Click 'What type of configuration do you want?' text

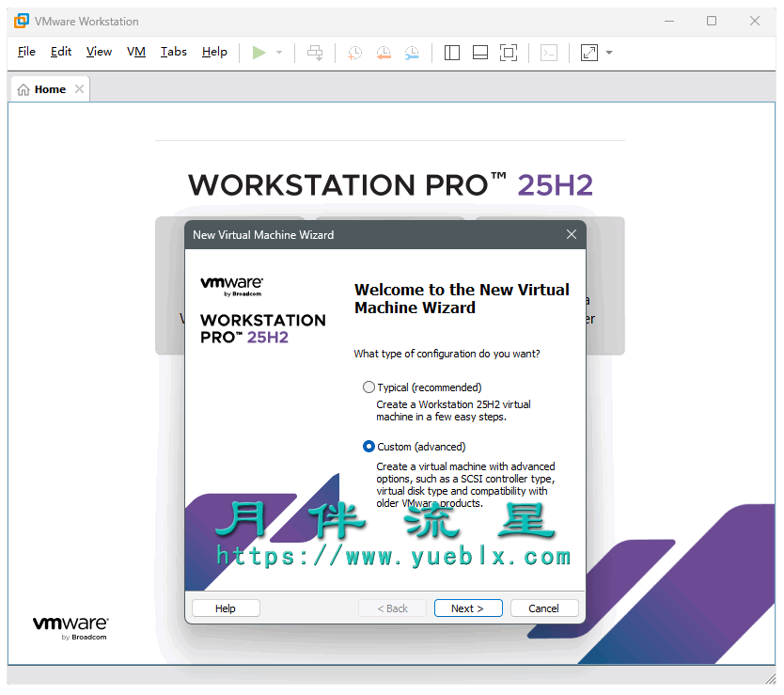click(447, 354)
